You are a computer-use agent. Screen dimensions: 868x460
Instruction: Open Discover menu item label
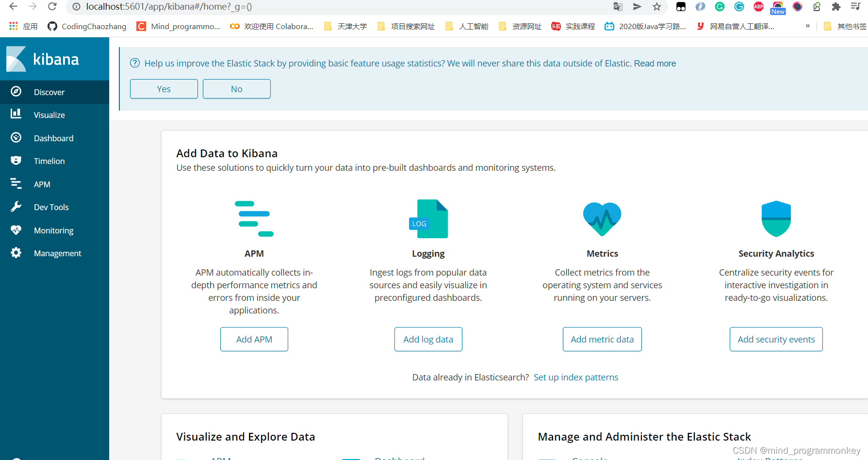pos(49,92)
